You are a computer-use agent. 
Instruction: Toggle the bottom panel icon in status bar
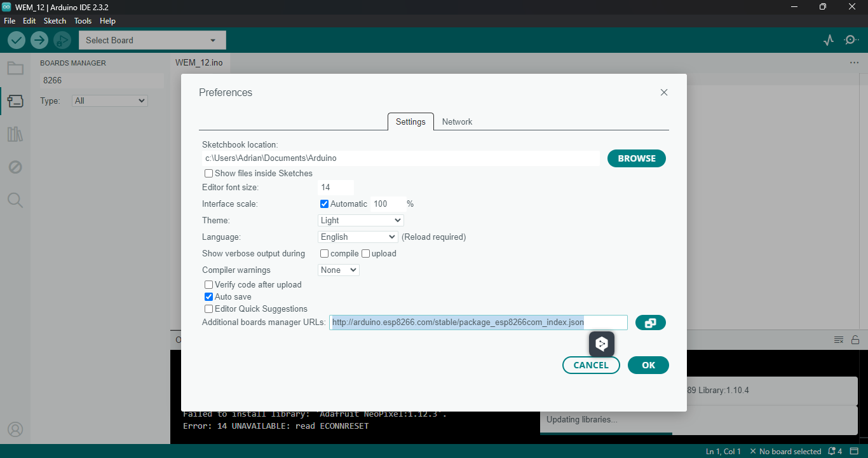[855, 451]
